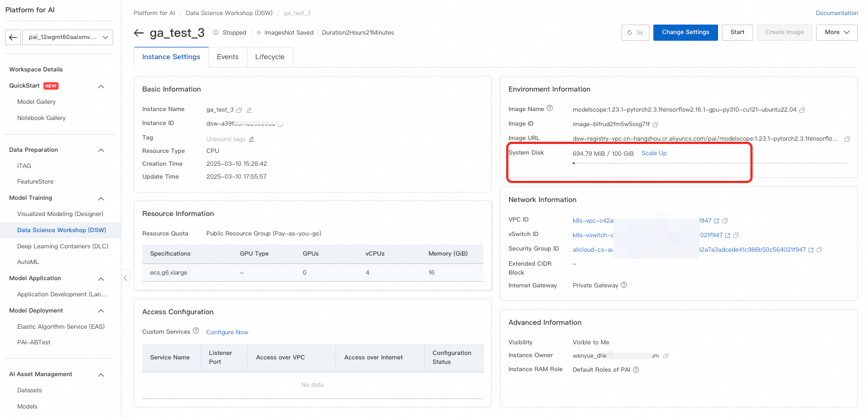Click help icon next to Image Name
The width and height of the screenshot is (868, 418).
point(550,108)
